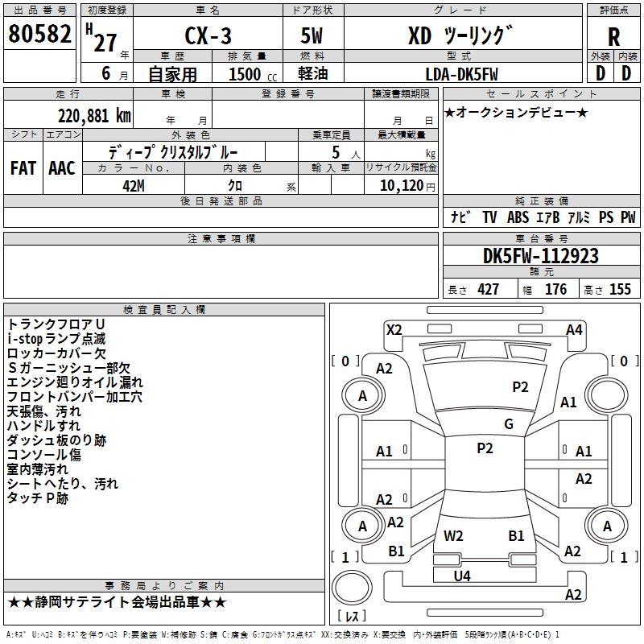Click the D rating under 外装

coord(601,73)
